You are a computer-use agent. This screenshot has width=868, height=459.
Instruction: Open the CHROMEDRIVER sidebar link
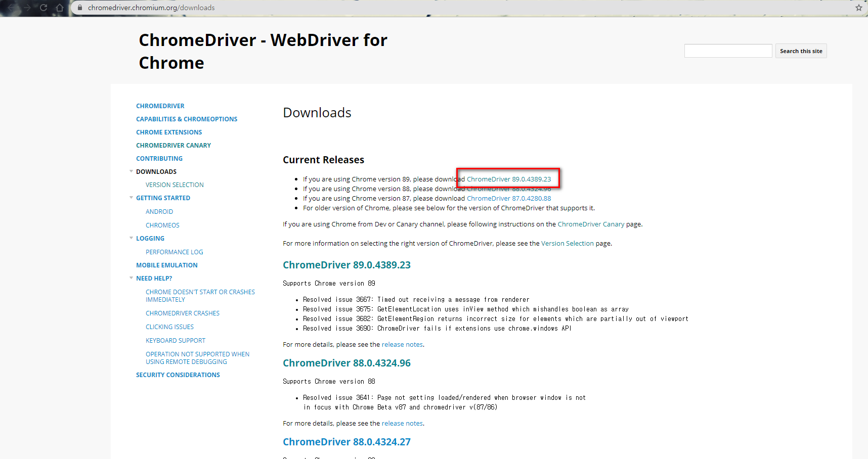[x=160, y=106]
